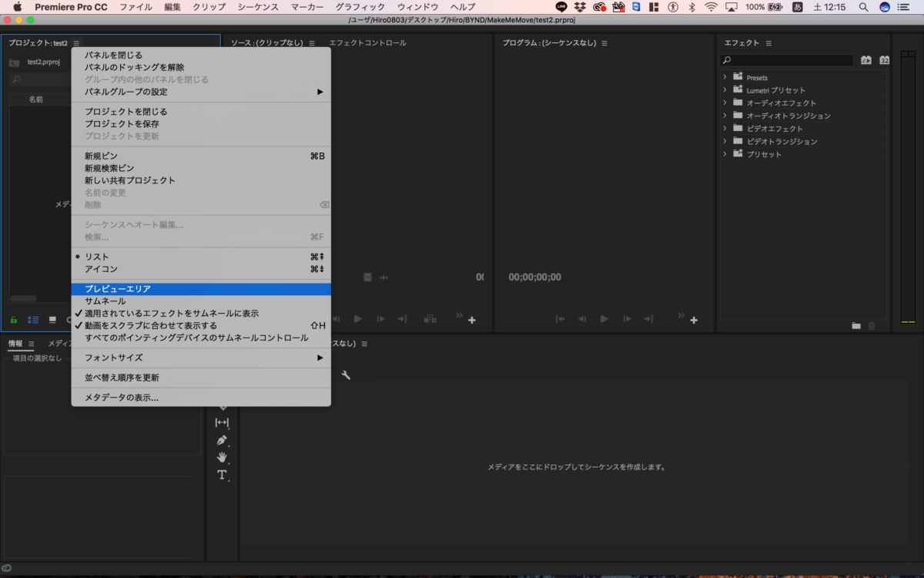The height and width of the screenshot is (578, 924).
Task: Click Program monitor timecode 00;00;00;00
Action: [x=535, y=277]
